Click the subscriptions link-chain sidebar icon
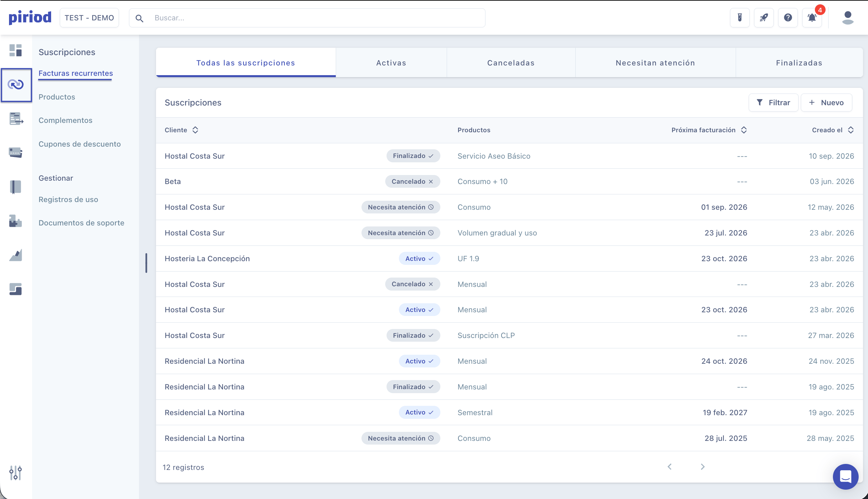 pyautogui.click(x=16, y=85)
